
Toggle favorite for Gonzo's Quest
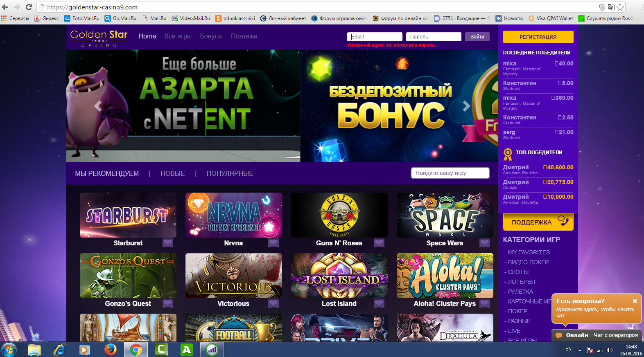point(168,303)
